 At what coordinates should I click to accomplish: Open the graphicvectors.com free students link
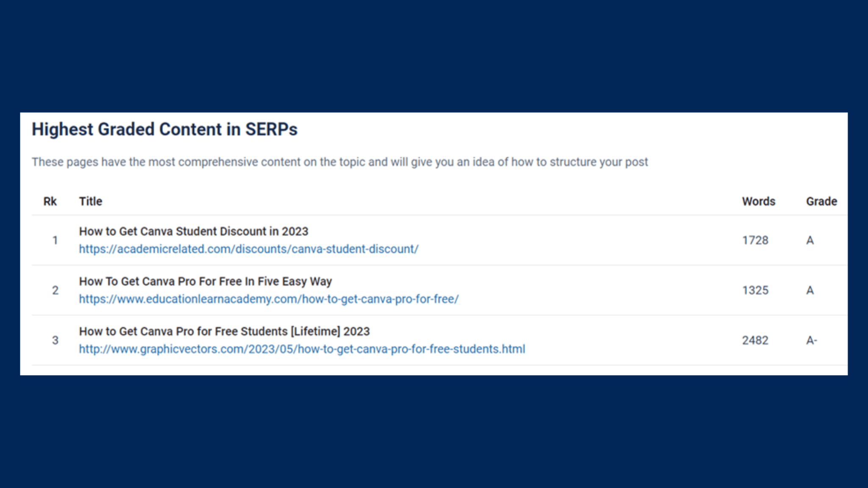pyautogui.click(x=302, y=349)
